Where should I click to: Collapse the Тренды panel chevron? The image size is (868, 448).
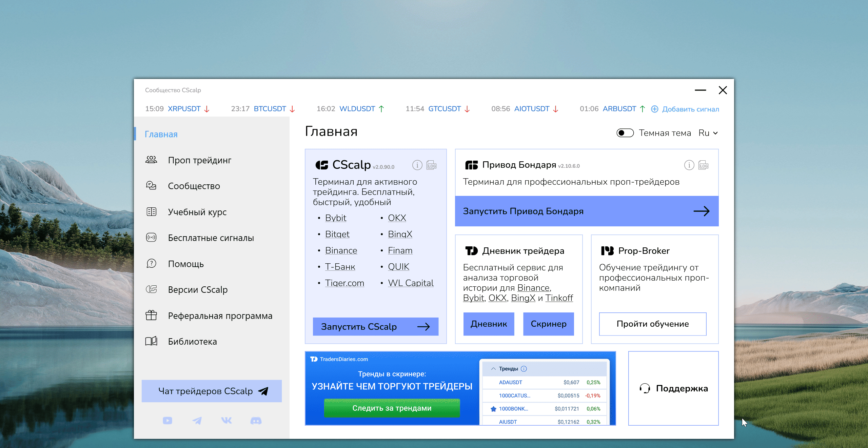(x=493, y=369)
